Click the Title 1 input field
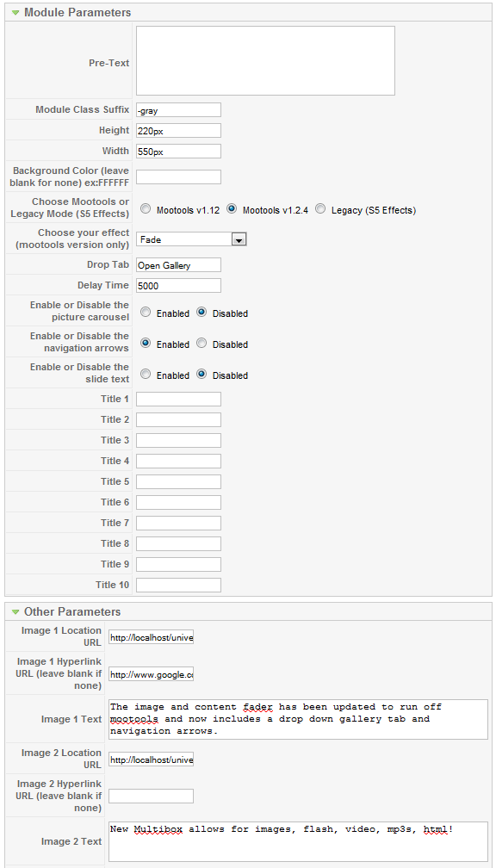The image size is (496, 868). click(x=179, y=400)
